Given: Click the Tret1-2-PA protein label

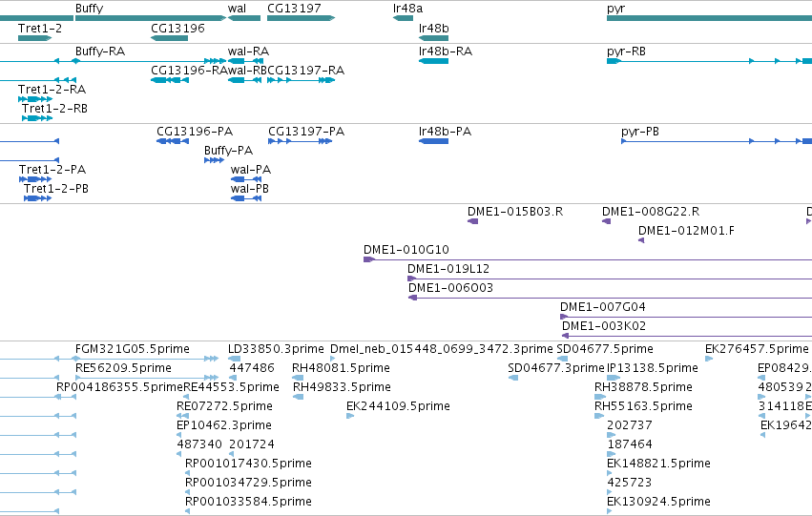Looking at the screenshot, I should 52,170.
